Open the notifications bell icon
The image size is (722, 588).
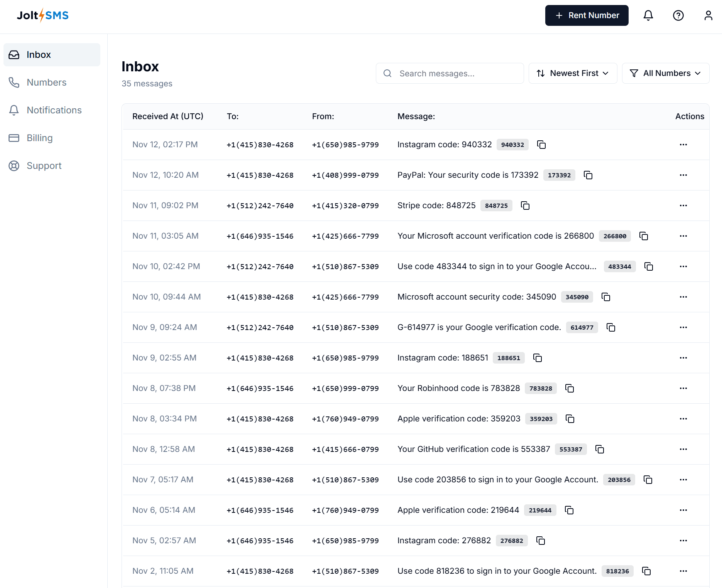(x=648, y=15)
